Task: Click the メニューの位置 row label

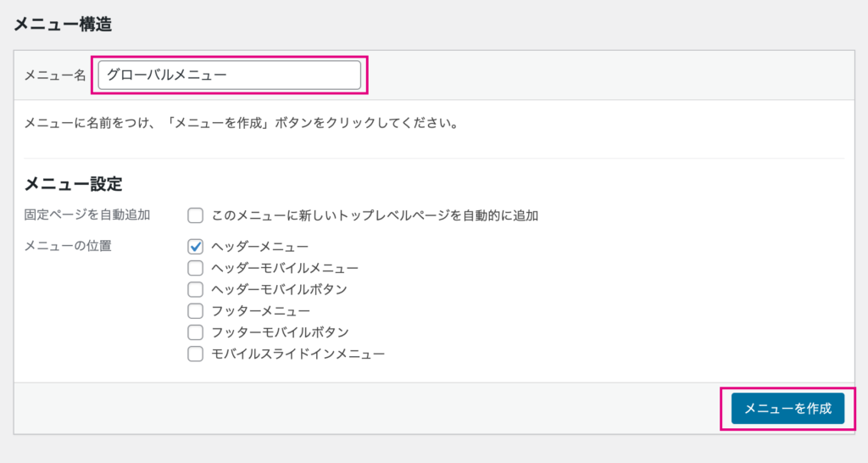Action: pos(68,246)
